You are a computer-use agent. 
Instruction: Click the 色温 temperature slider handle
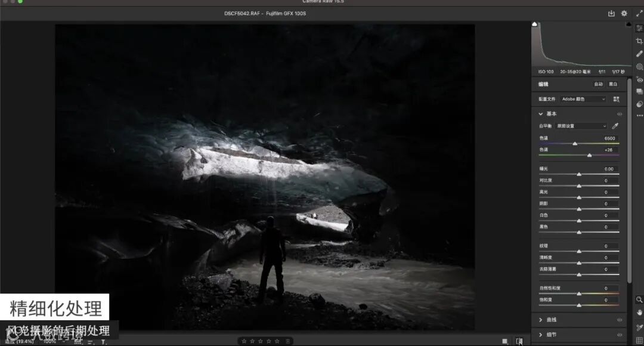click(x=575, y=144)
